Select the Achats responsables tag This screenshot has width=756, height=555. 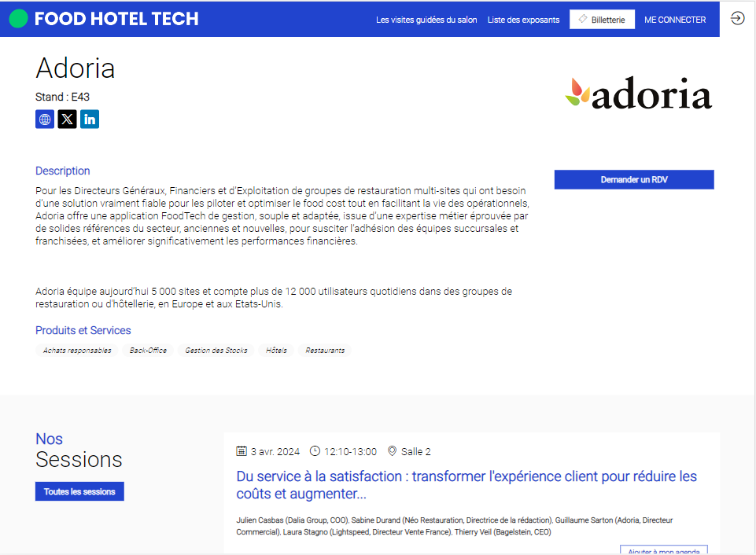77,351
